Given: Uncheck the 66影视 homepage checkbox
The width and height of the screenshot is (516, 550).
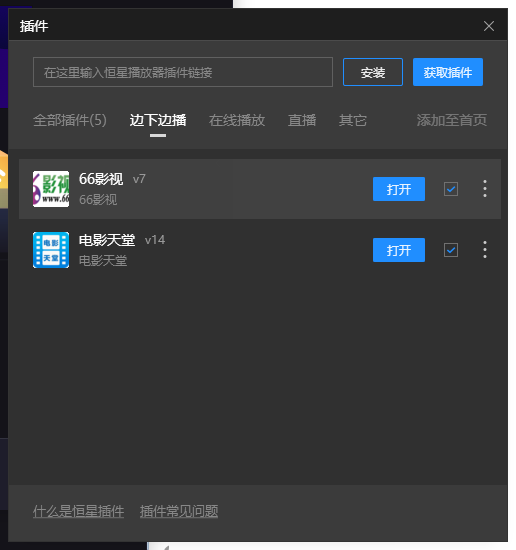Looking at the screenshot, I should [x=451, y=189].
